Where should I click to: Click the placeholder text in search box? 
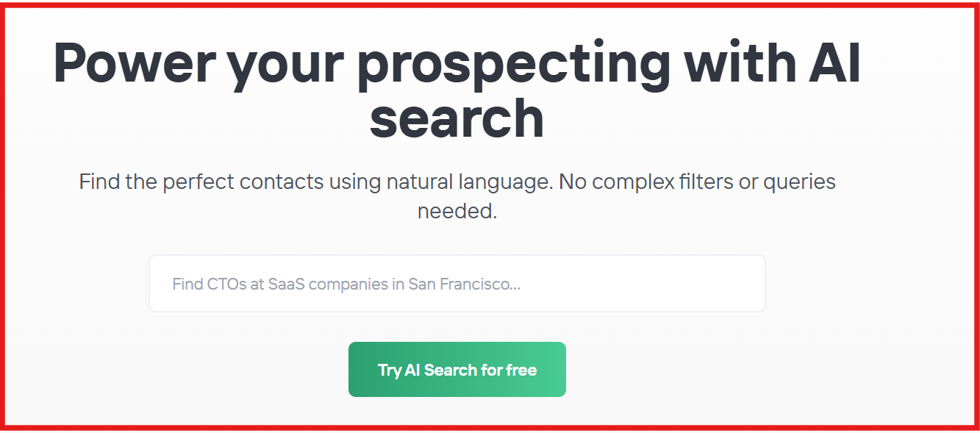(346, 284)
